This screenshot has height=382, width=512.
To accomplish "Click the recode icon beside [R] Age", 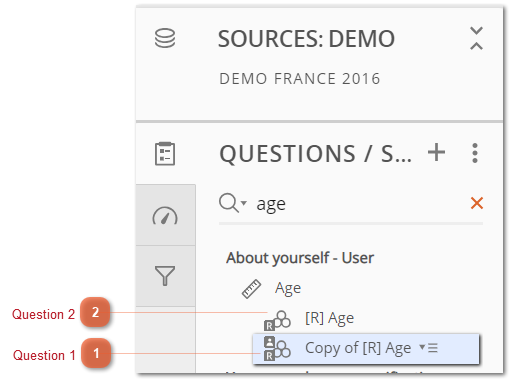I will (277, 320).
